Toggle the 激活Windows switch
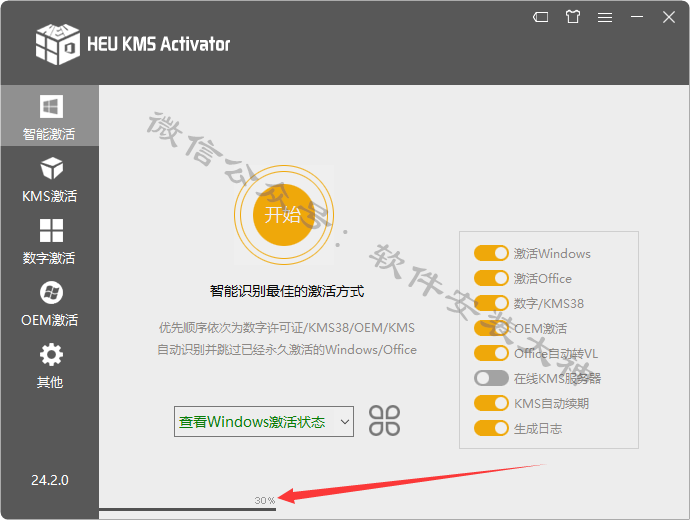690x520 pixels. tap(491, 253)
